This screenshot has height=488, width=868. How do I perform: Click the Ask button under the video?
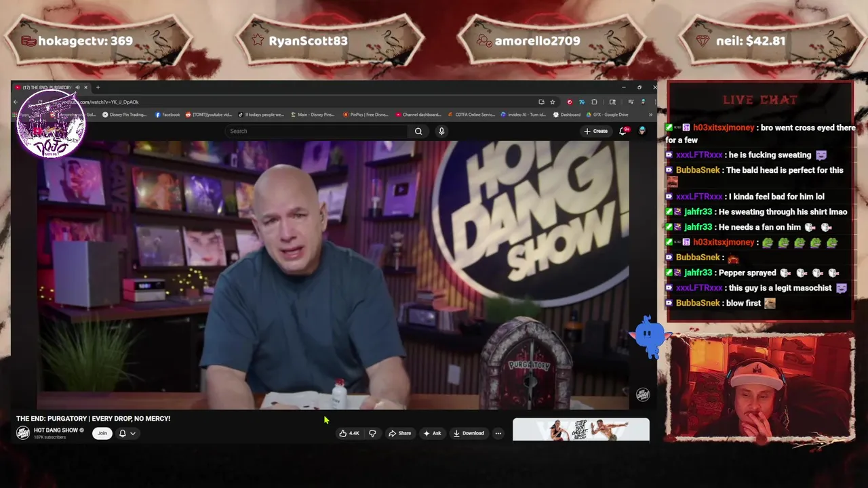(x=432, y=433)
